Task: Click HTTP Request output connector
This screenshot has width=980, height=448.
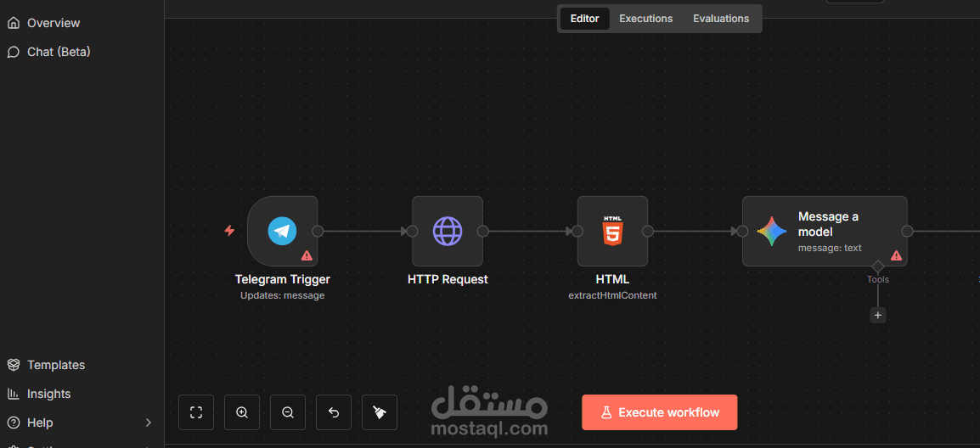Action: pyautogui.click(x=482, y=231)
